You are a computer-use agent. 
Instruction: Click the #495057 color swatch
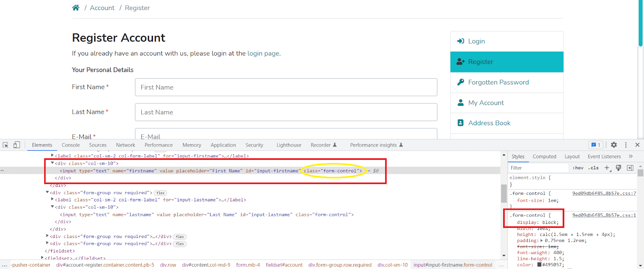(539, 265)
